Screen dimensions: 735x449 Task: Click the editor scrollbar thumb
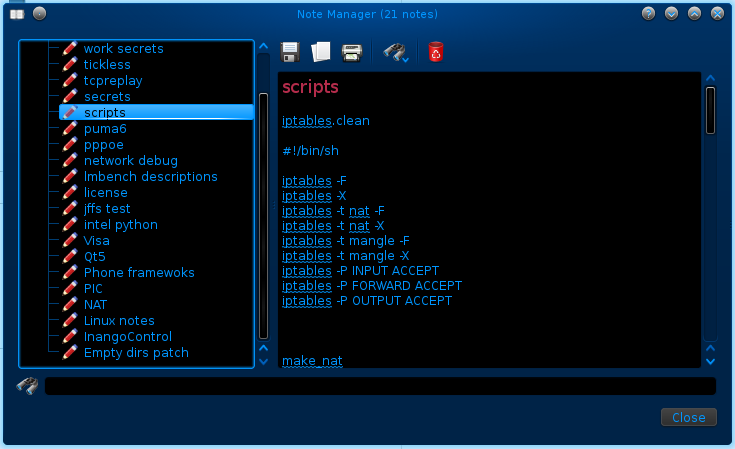coord(711,110)
